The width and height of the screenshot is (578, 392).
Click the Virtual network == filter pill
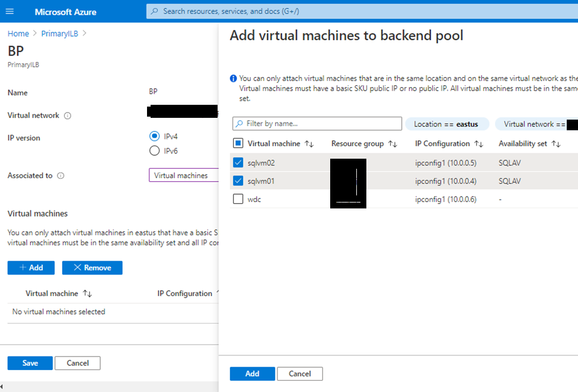point(537,124)
